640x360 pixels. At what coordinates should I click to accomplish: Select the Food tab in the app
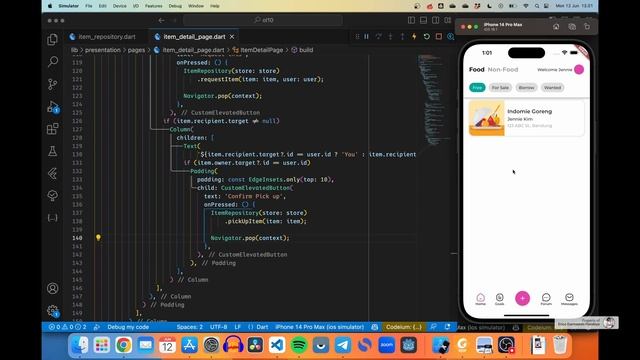pyautogui.click(x=476, y=69)
